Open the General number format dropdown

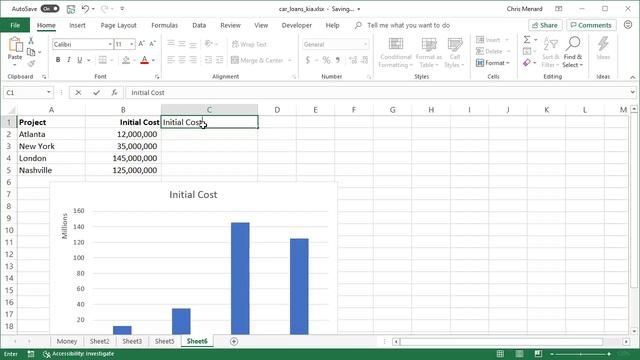tap(365, 44)
